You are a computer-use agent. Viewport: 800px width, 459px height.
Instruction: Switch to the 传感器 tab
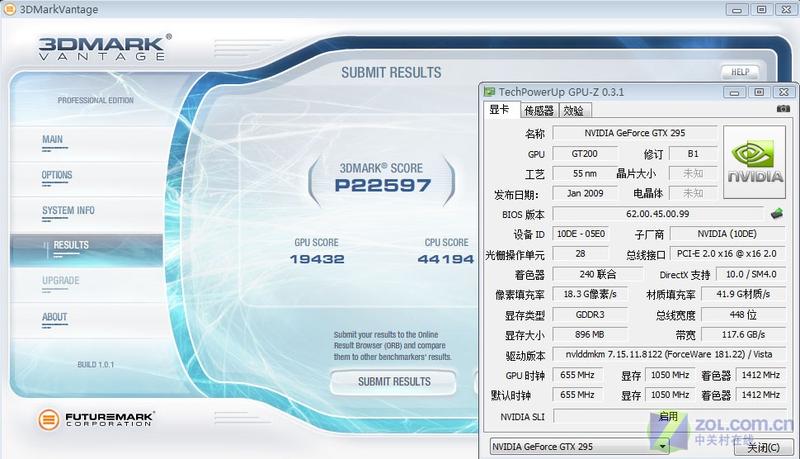coord(539,111)
